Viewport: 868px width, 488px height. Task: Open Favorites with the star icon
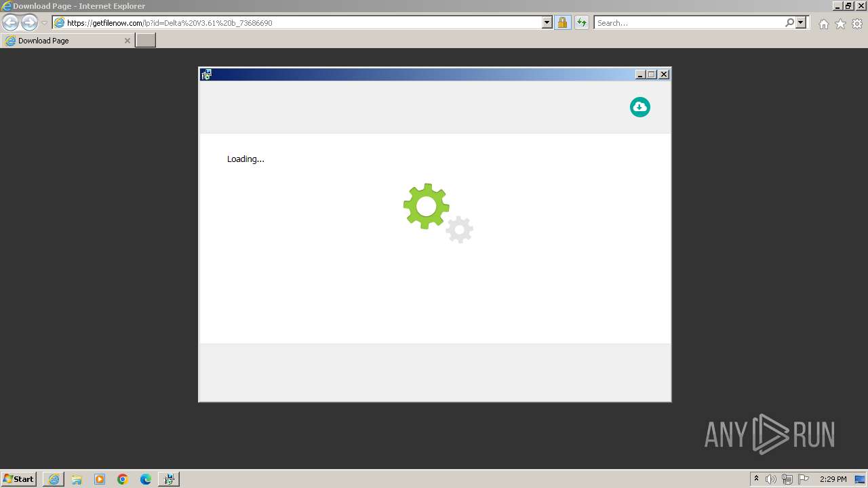click(x=840, y=24)
